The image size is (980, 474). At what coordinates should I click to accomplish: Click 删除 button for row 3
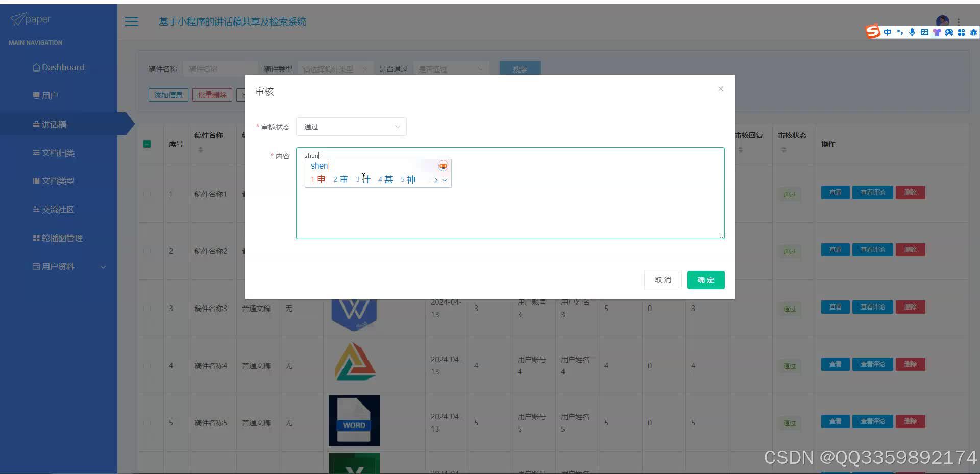click(x=911, y=307)
